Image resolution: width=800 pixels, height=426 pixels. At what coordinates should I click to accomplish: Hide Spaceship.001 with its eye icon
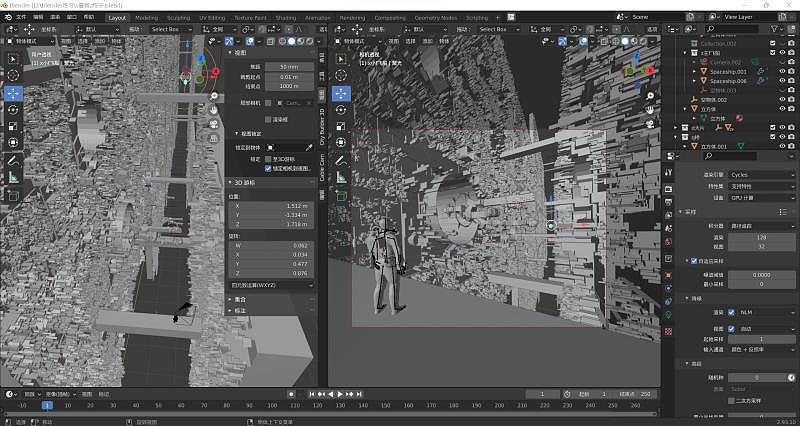tap(782, 71)
